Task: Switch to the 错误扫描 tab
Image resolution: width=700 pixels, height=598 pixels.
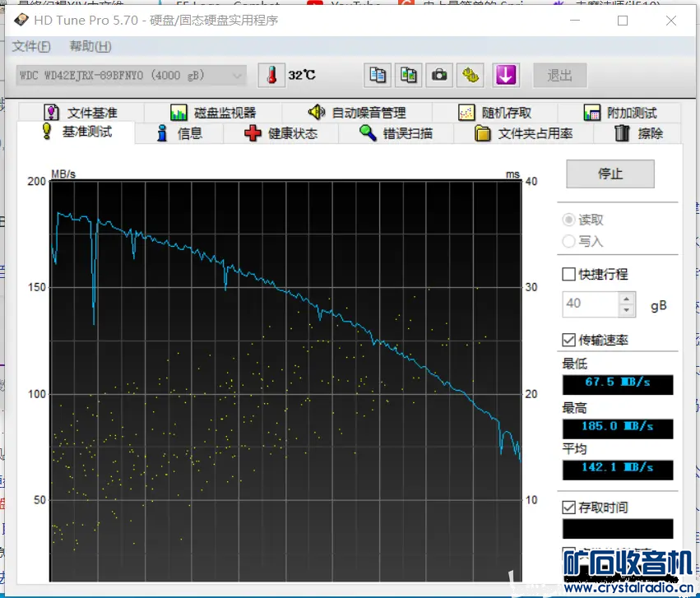Action: (396, 133)
